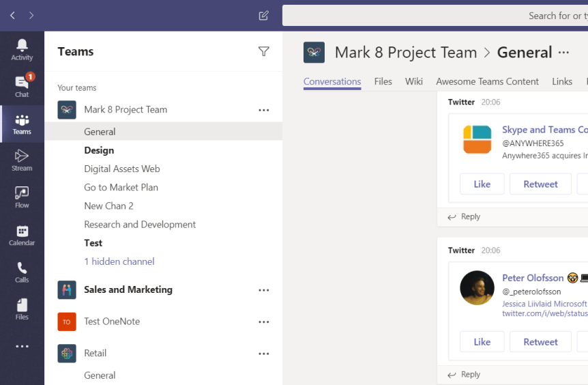588x385 pixels.
Task: Open the Stream app icon
Action: pyautogui.click(x=22, y=160)
